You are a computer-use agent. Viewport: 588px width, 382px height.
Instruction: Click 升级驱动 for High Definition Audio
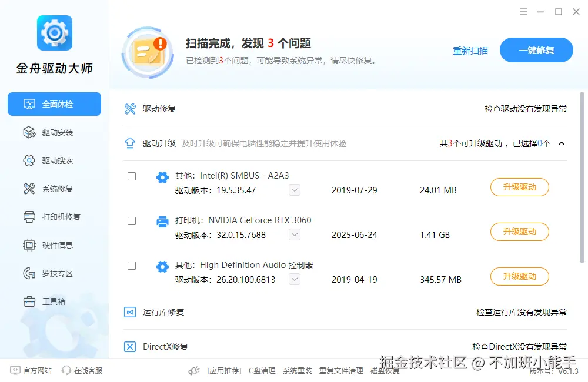tap(520, 276)
